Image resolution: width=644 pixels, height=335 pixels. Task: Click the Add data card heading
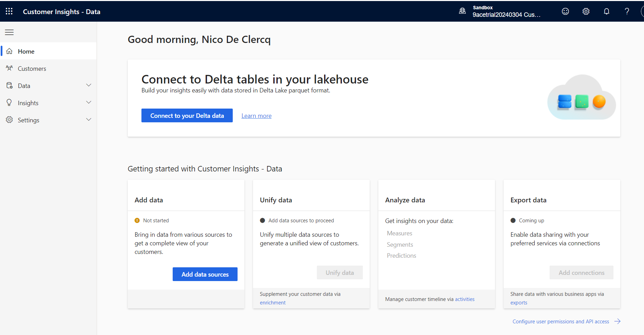coord(149,200)
